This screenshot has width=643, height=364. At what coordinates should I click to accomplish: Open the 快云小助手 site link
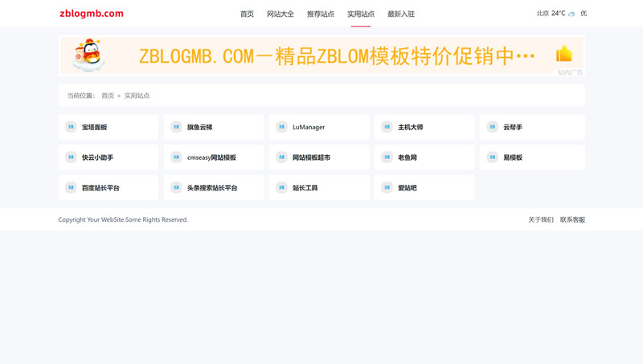[x=97, y=157]
